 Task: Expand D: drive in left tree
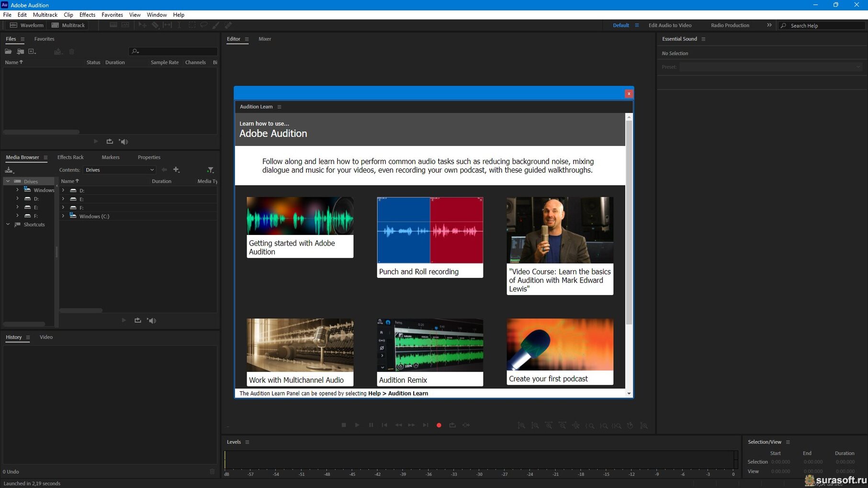pyautogui.click(x=17, y=199)
